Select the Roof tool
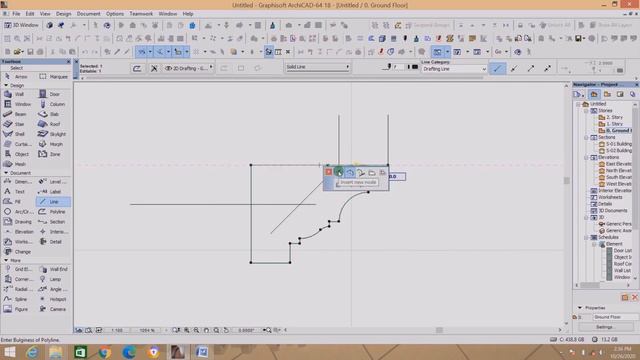The width and height of the screenshot is (640, 360). [50, 124]
